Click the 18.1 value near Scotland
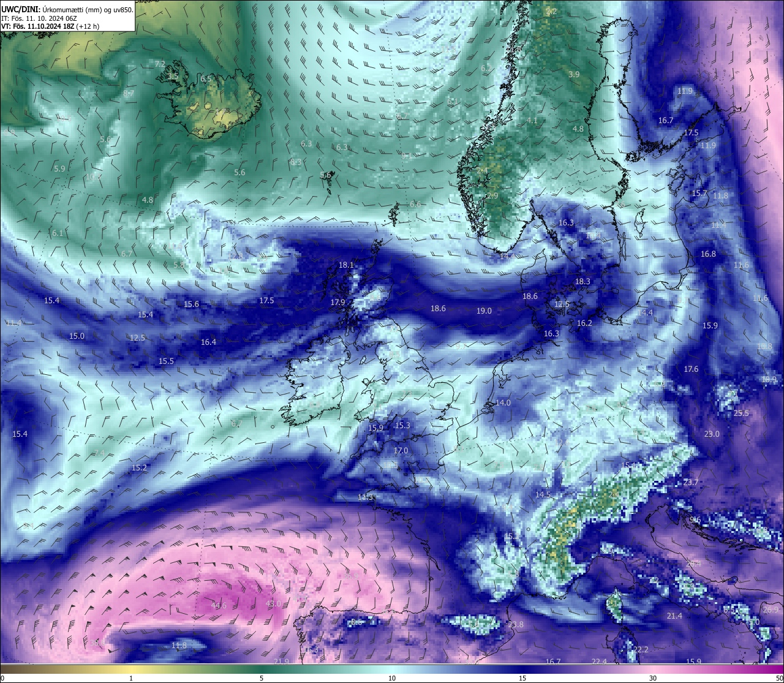784x683 pixels. point(346,265)
